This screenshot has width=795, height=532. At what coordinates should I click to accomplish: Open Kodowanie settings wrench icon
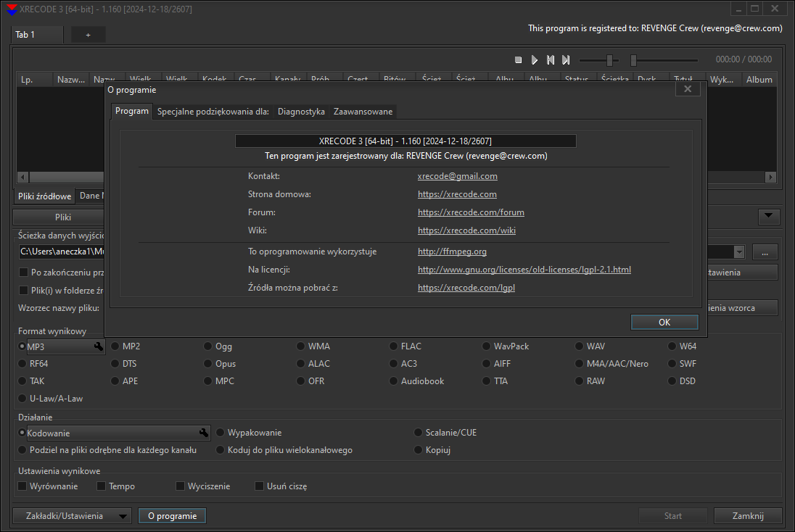pos(203,433)
